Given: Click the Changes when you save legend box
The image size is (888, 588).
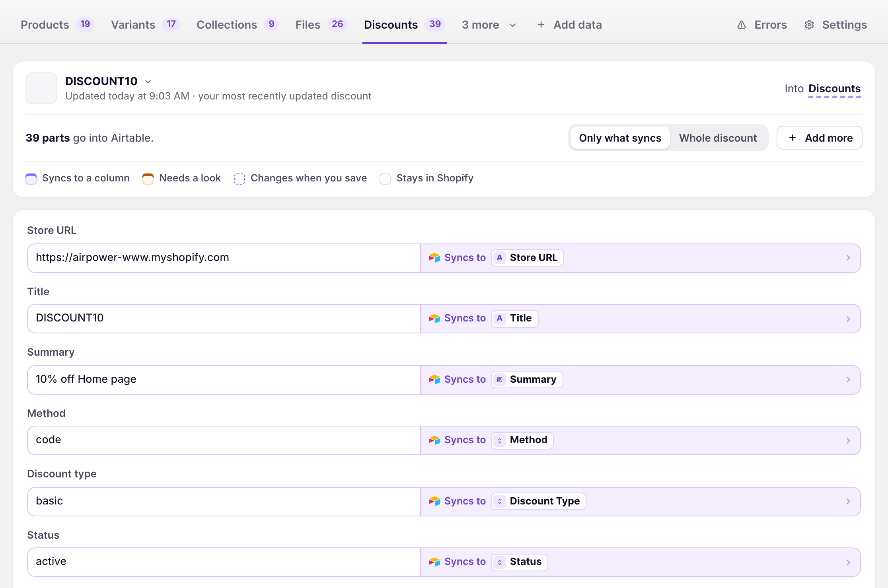Looking at the screenshot, I should coord(240,179).
